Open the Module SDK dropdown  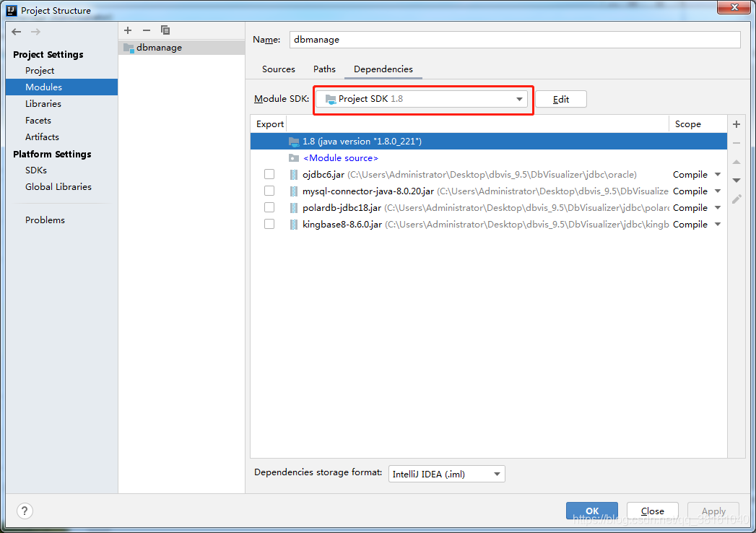422,99
